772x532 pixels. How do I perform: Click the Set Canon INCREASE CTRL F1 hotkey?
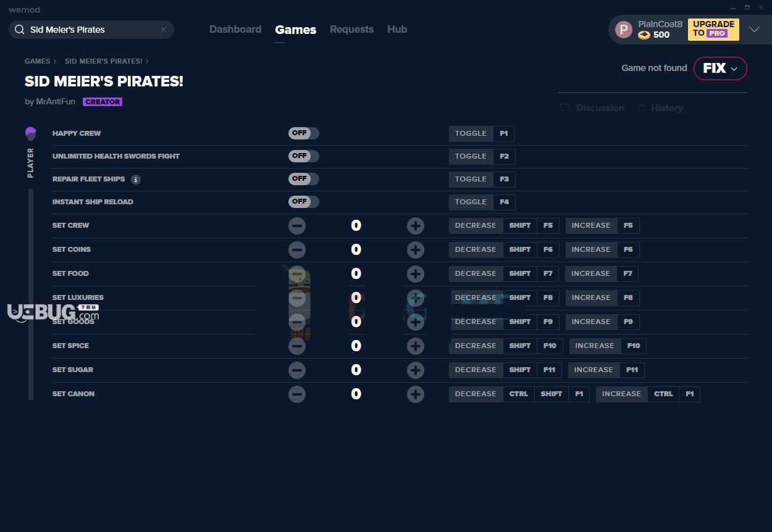click(648, 394)
